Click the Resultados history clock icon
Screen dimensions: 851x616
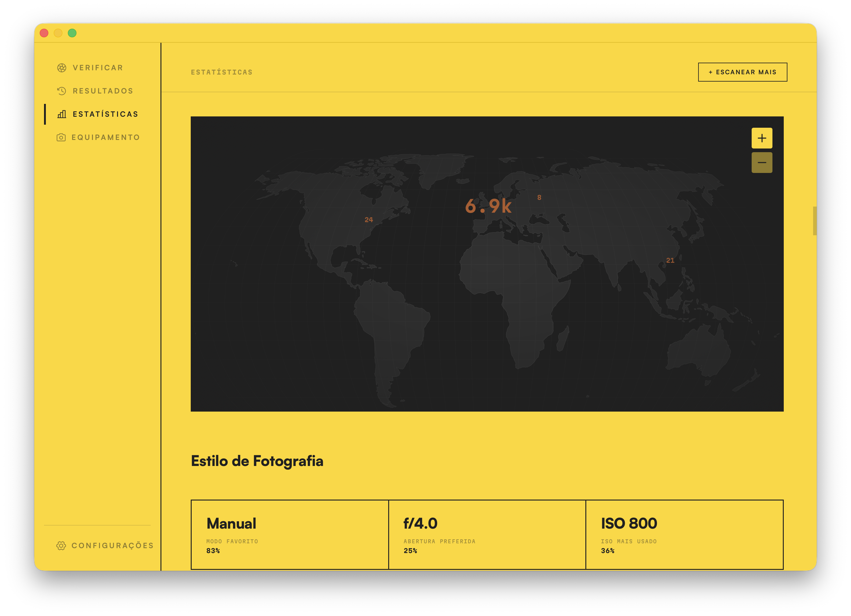click(61, 91)
